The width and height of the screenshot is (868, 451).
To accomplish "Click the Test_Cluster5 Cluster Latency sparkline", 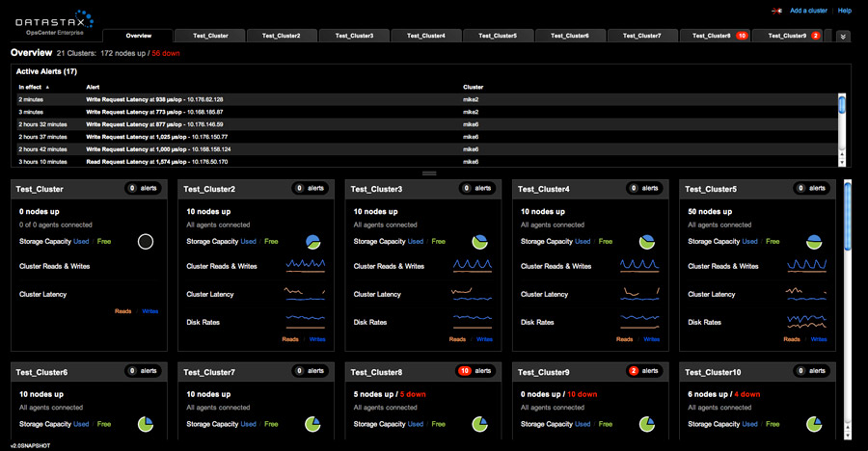I will coord(806,294).
